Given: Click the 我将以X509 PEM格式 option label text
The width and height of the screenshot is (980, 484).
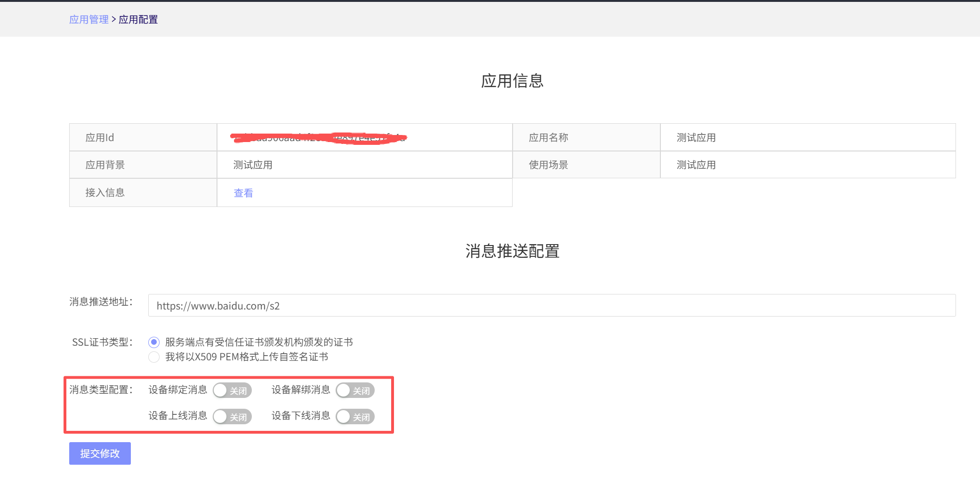Looking at the screenshot, I should point(247,357).
